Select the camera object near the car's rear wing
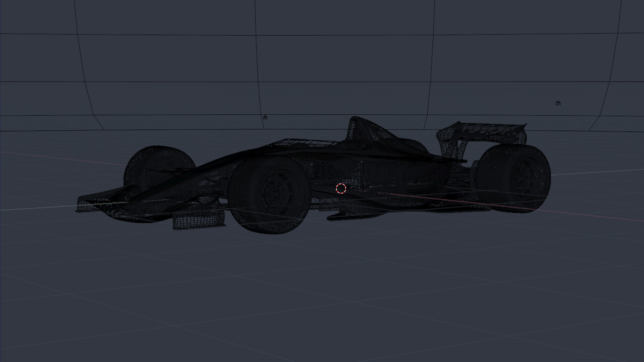Image resolution: width=644 pixels, height=362 pixels. (x=558, y=103)
